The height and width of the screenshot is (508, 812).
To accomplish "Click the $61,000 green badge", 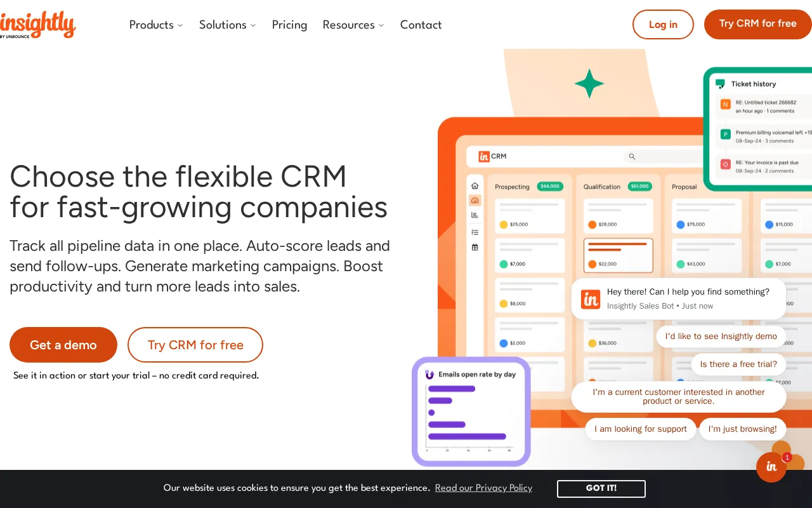I will click(640, 187).
